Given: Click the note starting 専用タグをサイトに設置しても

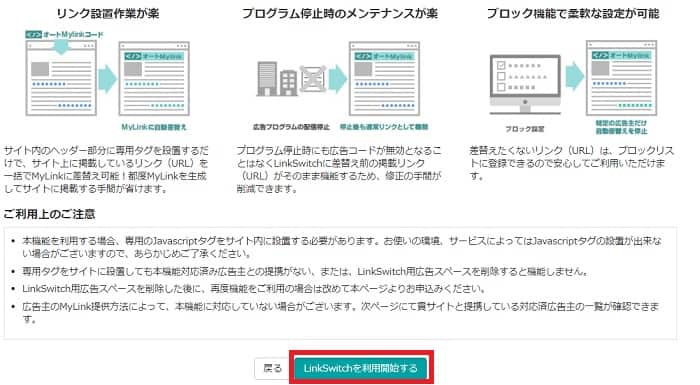Looking at the screenshot, I should click(305, 271).
